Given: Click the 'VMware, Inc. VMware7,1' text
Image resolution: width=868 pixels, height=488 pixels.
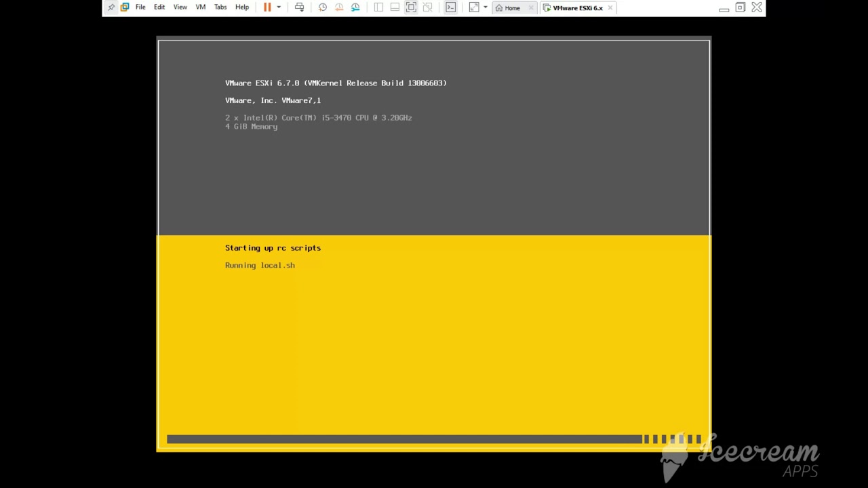Looking at the screenshot, I should pyautogui.click(x=273, y=100).
